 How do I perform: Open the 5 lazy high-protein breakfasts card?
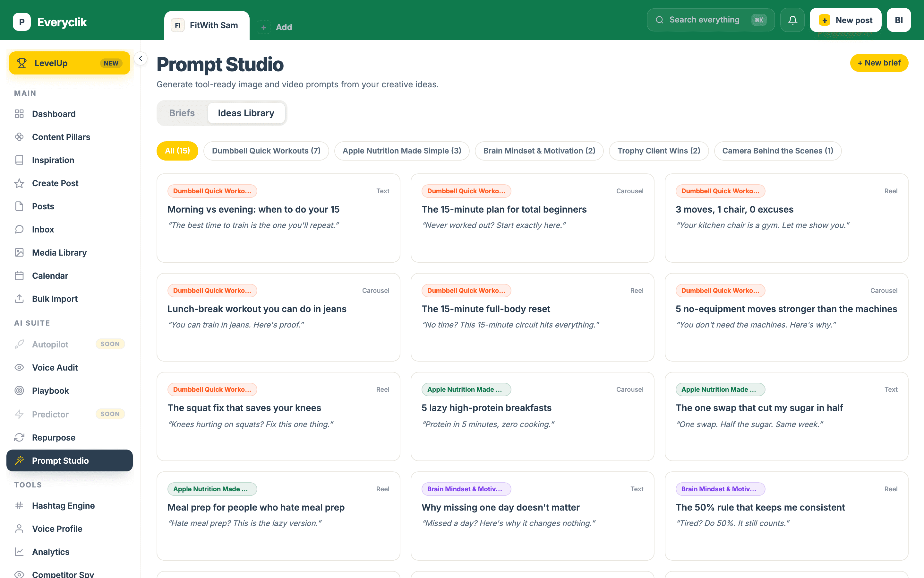[x=532, y=416]
